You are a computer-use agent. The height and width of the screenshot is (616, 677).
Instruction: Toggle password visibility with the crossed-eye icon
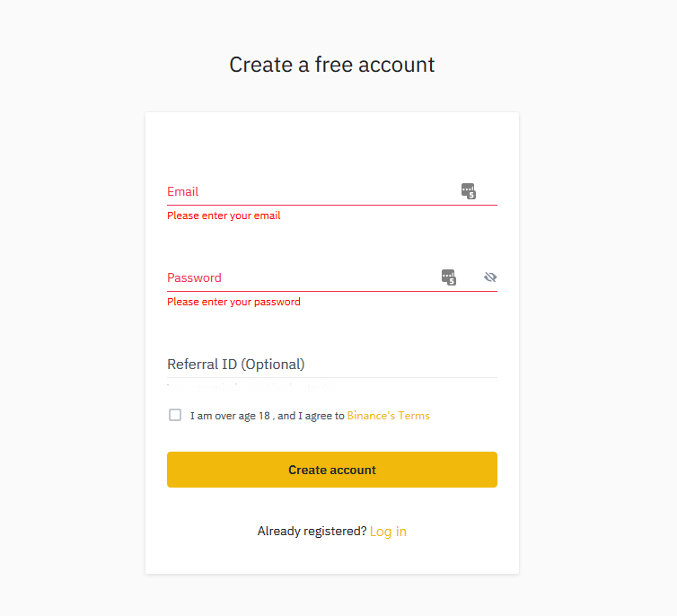pyautogui.click(x=490, y=277)
